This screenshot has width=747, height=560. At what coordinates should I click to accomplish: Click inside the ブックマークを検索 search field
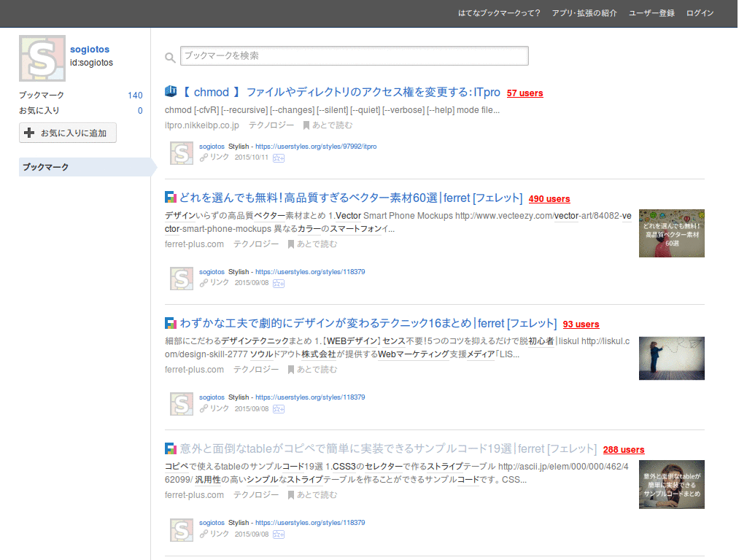coord(355,55)
